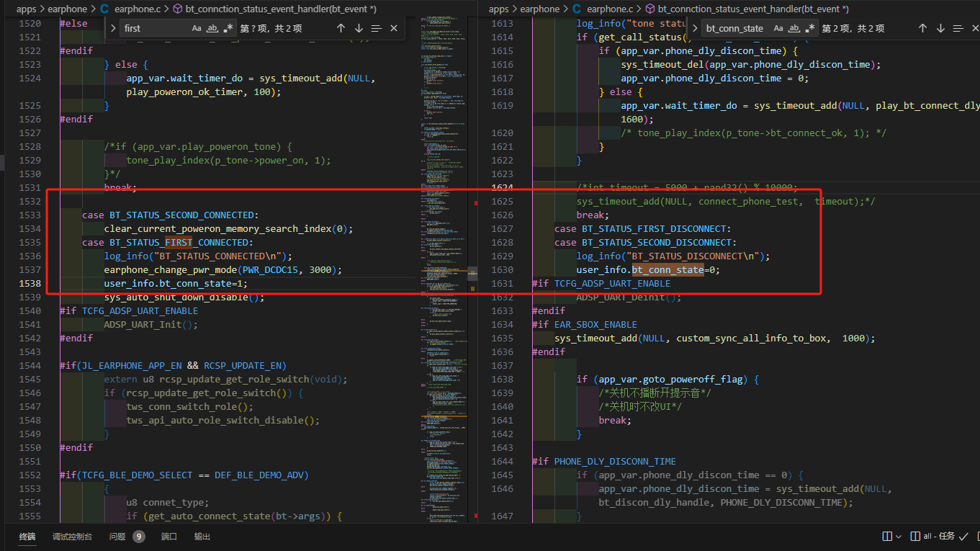Screen dimensions: 980x551
Task: Open the split terminal dropdown arrow
Action: coord(898,537)
